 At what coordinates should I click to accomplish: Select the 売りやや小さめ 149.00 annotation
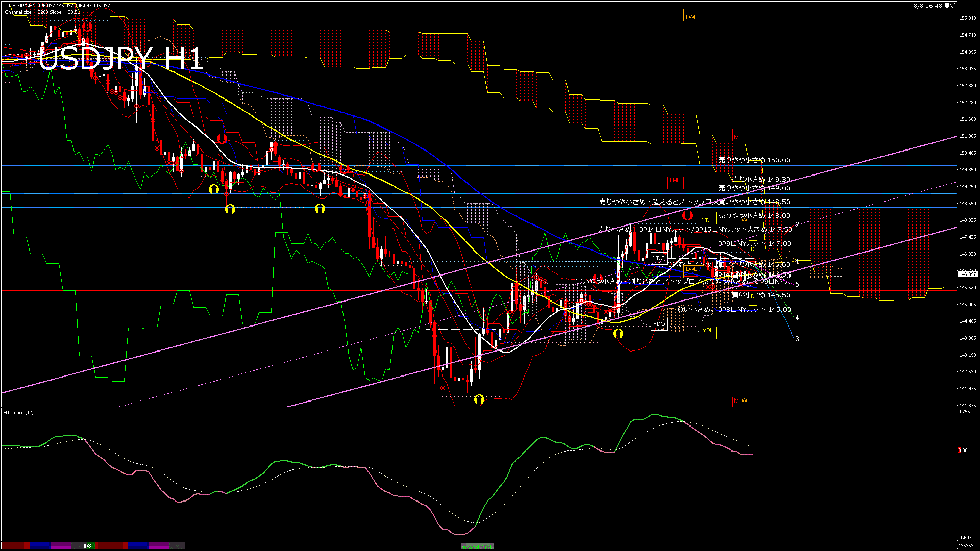(754, 188)
